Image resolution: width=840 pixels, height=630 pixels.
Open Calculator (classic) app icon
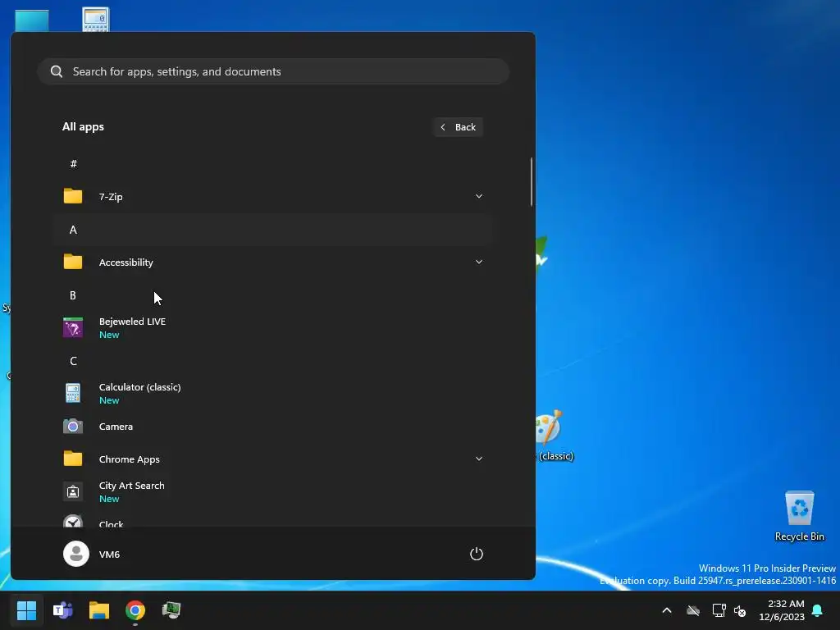[x=73, y=393]
